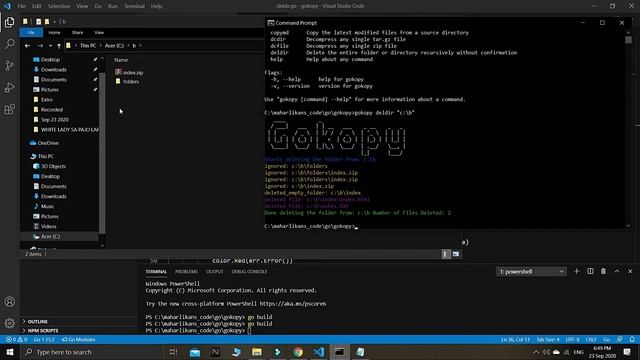Open File Explorer on the taskbar

(x=257, y=352)
